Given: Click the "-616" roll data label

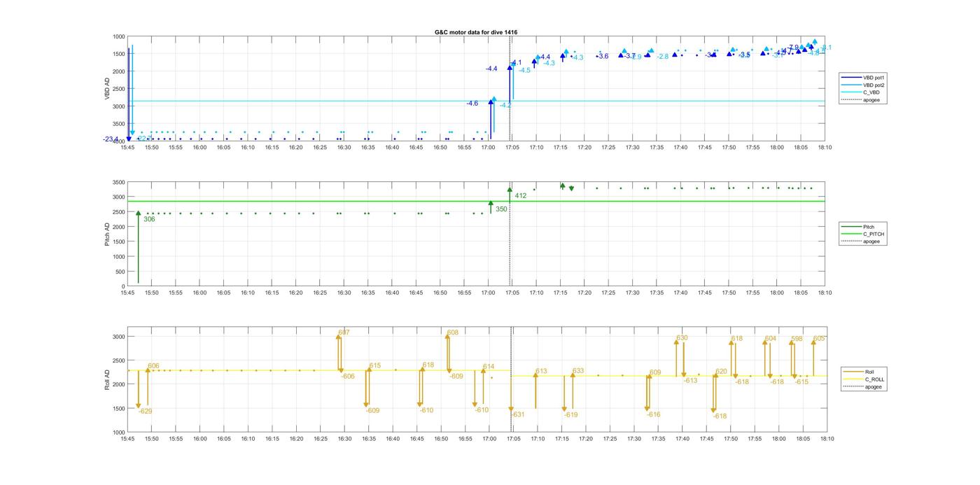Looking at the screenshot, I should pos(654,414).
